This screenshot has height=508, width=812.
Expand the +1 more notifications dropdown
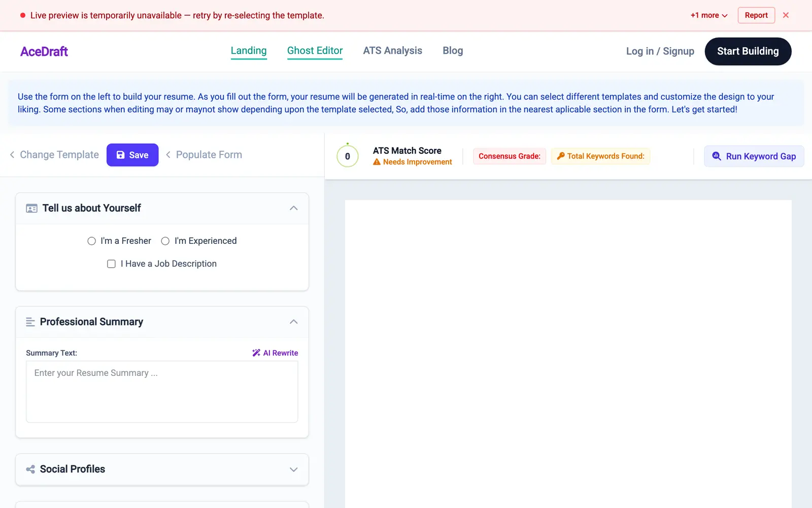(x=709, y=15)
